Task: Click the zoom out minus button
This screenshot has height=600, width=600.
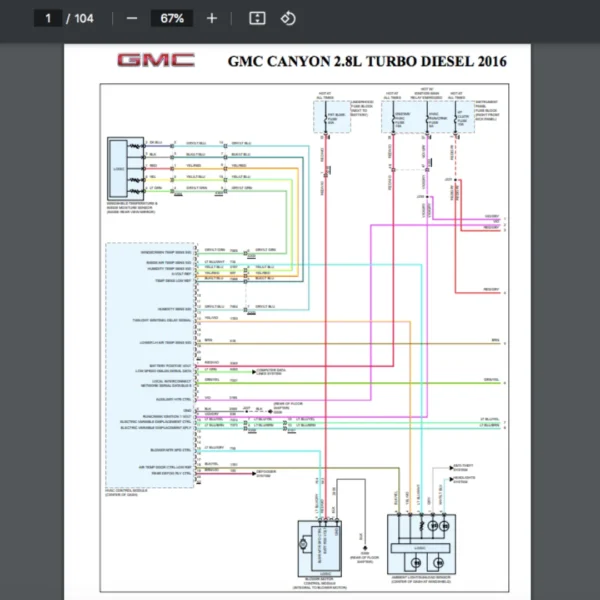Action: 132,18
